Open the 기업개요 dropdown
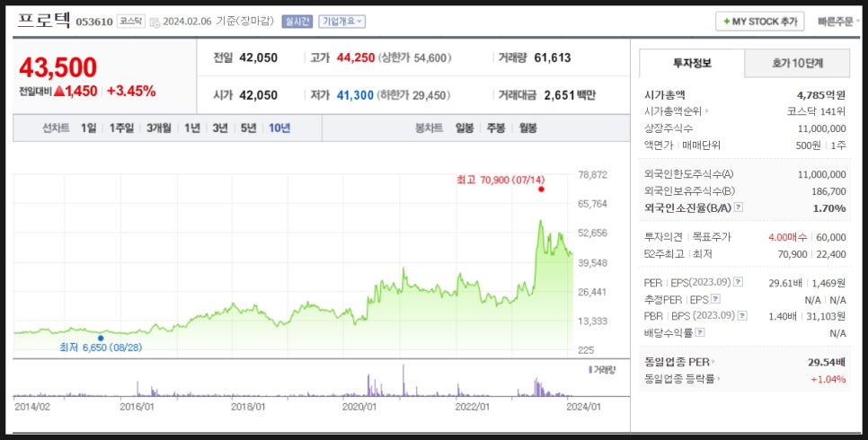This screenshot has height=440, width=868. (x=341, y=22)
